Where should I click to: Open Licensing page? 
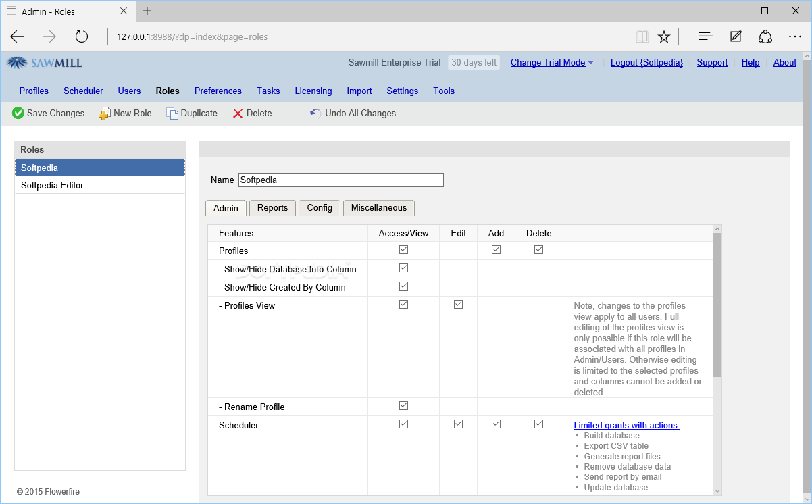(313, 91)
